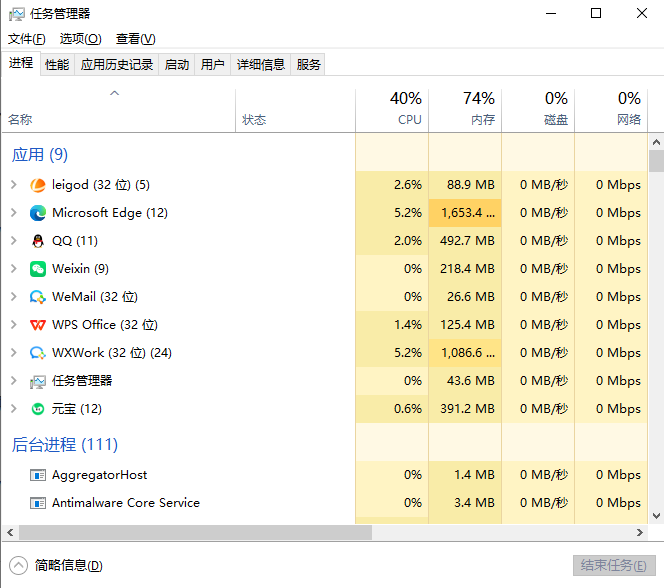Screen dimensions: 664x588
Task: Click WPS Office CPU value 1.4%
Action: [x=408, y=325]
